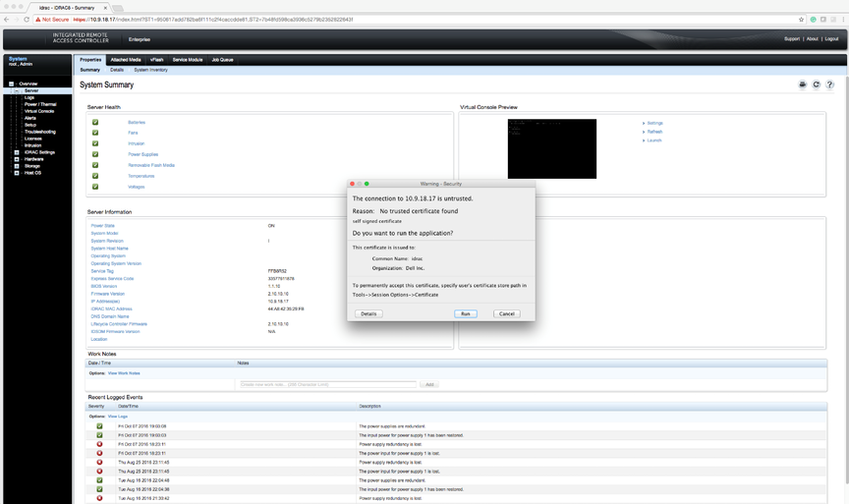
Task: Click browser back arrow
Action: (7, 20)
